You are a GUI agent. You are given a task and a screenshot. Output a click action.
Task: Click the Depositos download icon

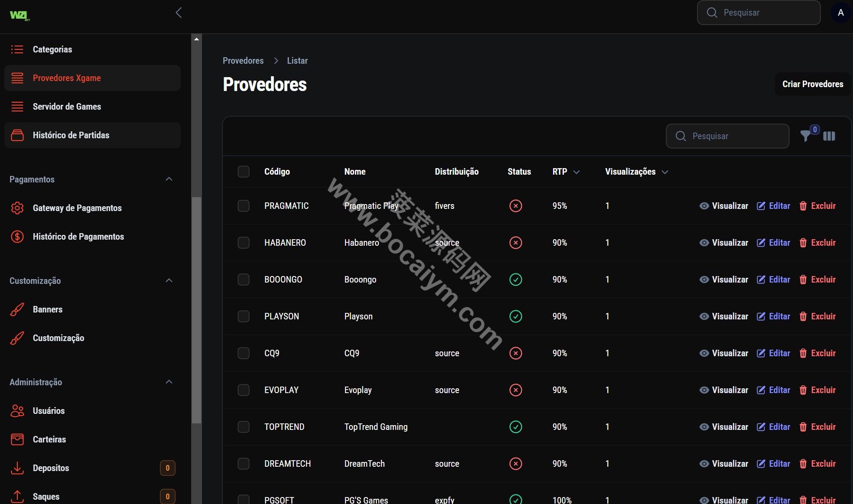pos(17,468)
